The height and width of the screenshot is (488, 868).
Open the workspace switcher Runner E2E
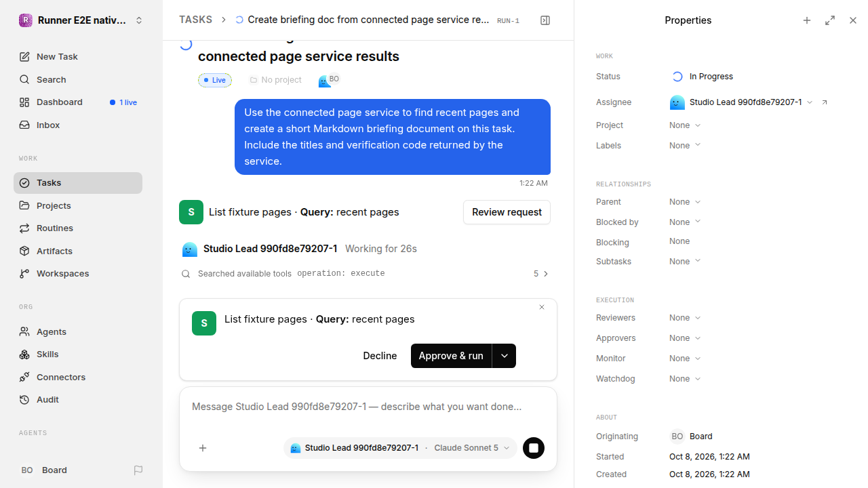(81, 20)
